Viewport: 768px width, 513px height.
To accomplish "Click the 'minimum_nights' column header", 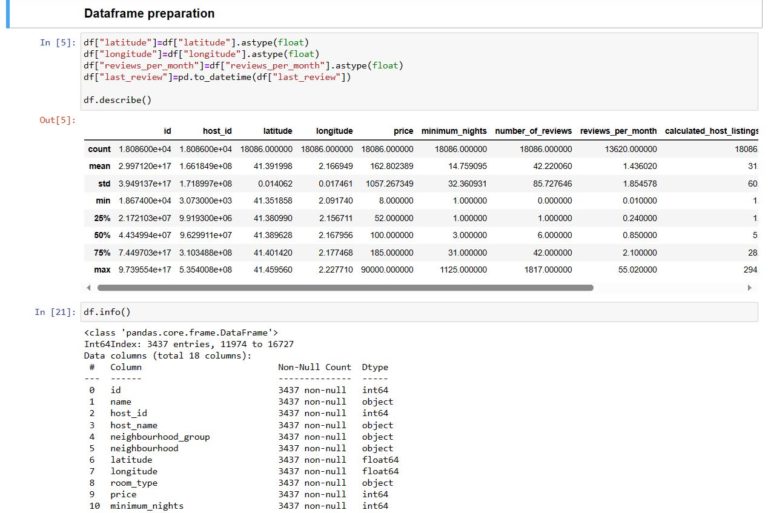I will click(453, 131).
